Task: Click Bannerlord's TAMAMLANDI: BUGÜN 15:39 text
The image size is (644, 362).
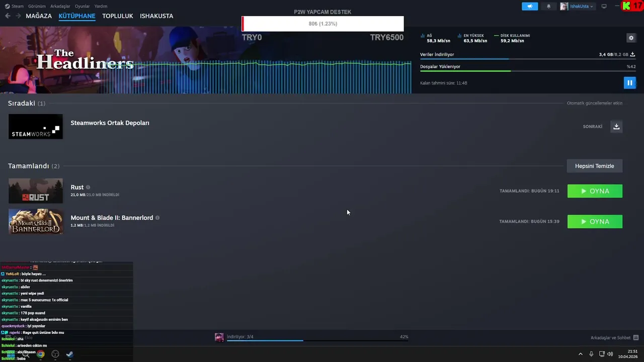Action: pos(529,222)
